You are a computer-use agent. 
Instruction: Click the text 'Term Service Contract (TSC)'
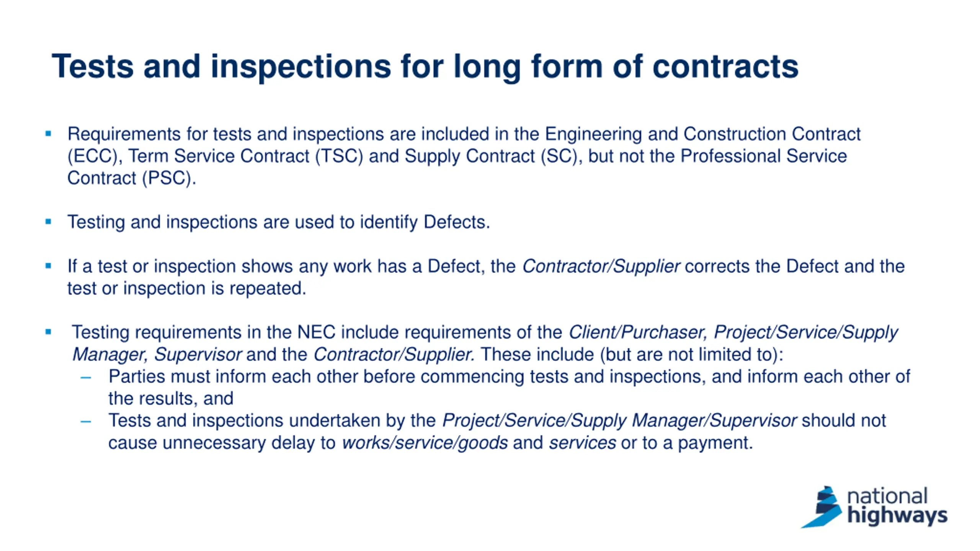[x=245, y=156]
